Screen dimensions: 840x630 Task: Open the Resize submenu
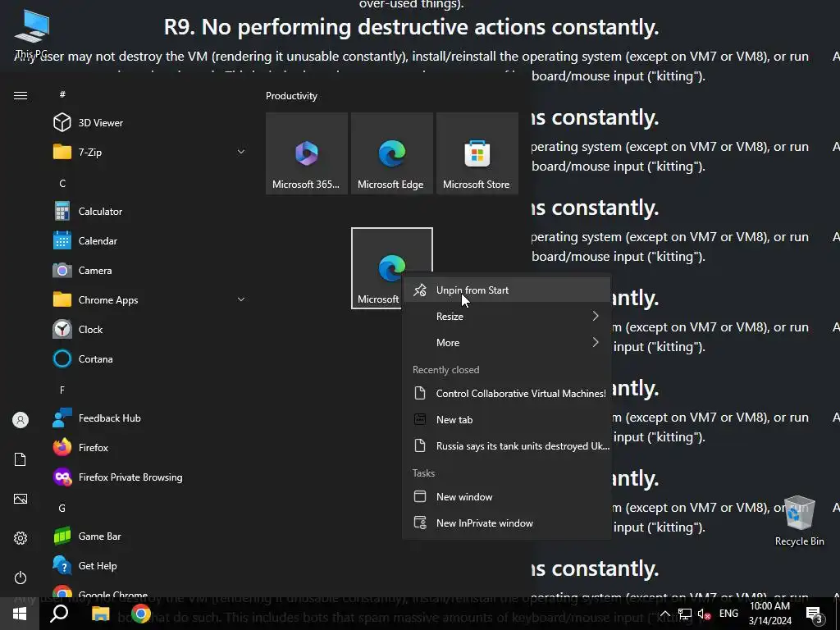(x=506, y=316)
